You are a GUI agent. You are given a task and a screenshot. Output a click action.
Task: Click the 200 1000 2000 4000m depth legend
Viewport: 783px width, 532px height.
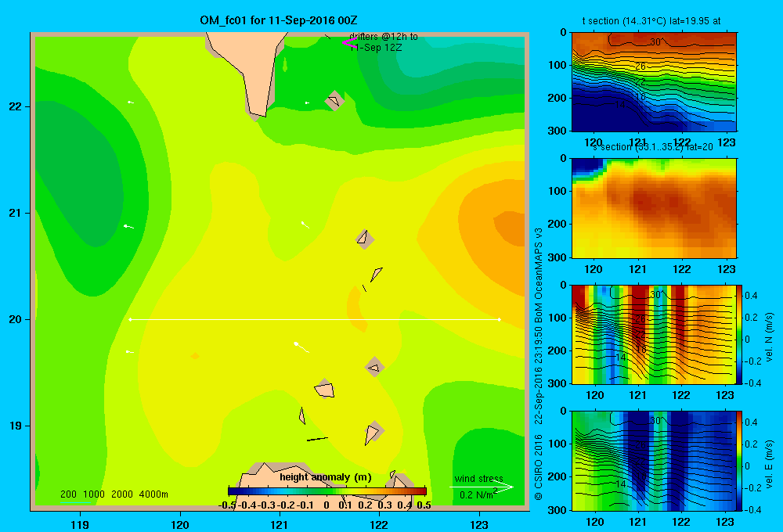point(114,494)
